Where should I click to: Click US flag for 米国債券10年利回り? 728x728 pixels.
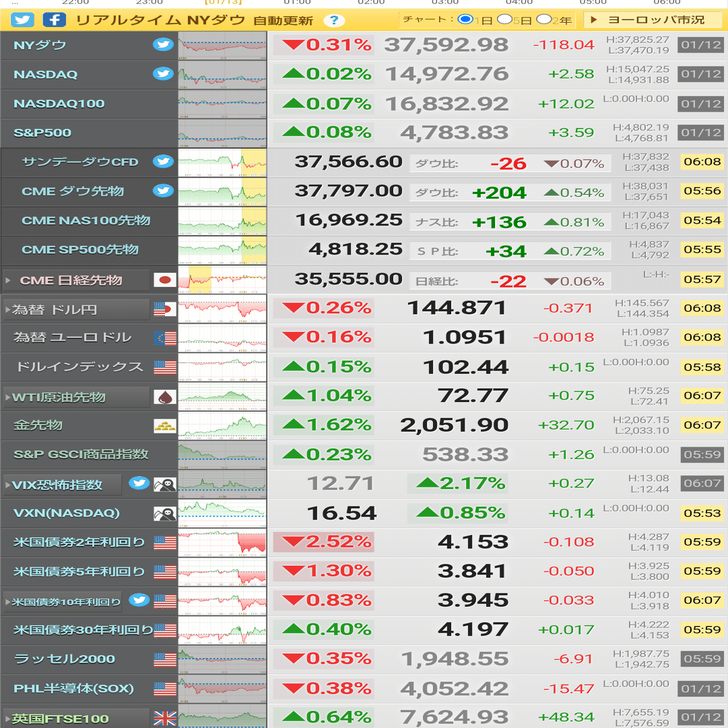coord(165,601)
